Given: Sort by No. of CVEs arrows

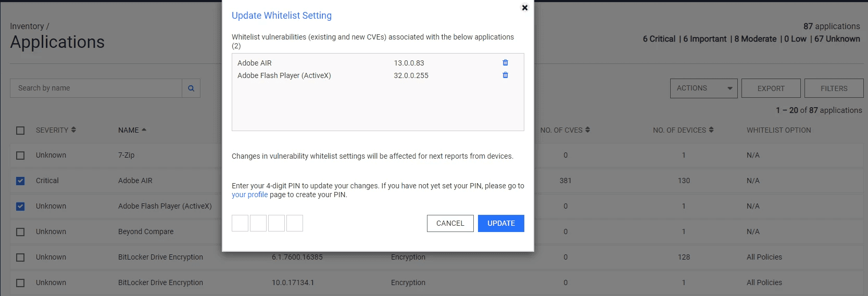Looking at the screenshot, I should click(587, 130).
